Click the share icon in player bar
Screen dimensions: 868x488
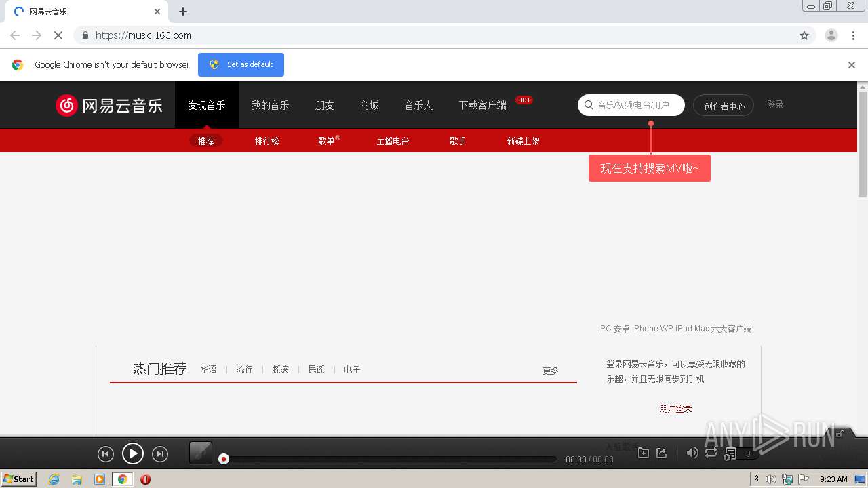click(x=662, y=453)
